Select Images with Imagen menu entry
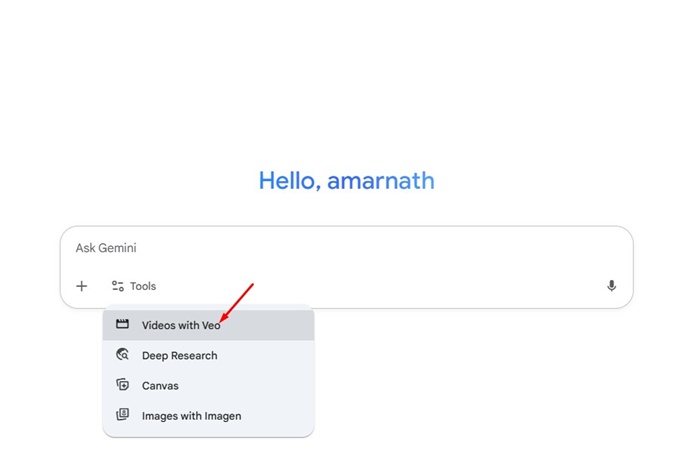Image resolution: width=700 pixels, height=461 pixels. [x=191, y=415]
